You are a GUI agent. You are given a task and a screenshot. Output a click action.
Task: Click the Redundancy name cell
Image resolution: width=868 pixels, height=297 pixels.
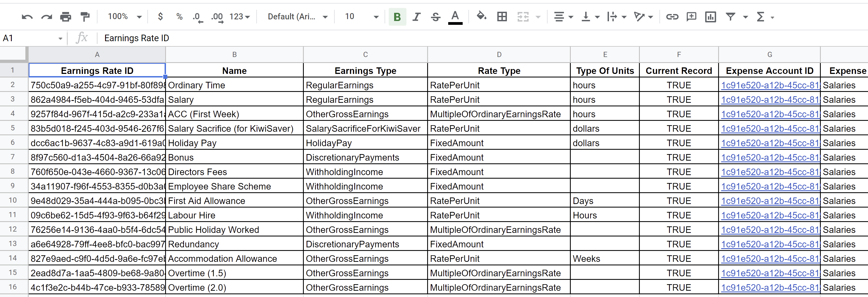click(234, 244)
